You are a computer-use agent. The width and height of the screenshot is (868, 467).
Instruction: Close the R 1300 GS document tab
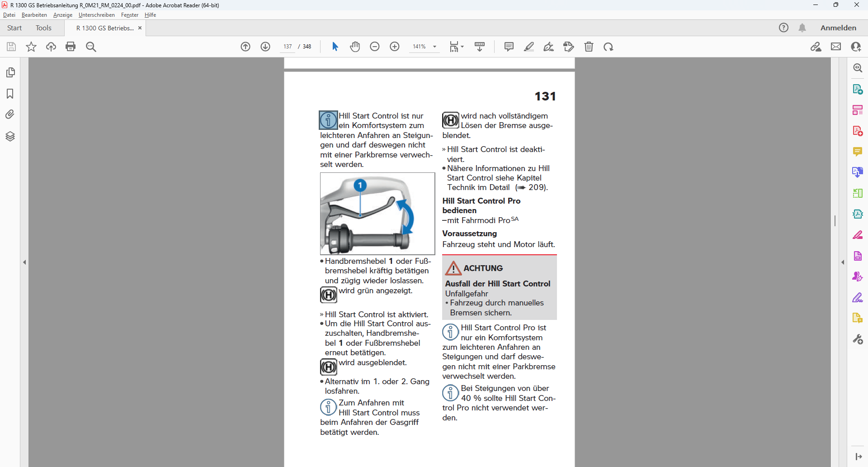pos(140,28)
